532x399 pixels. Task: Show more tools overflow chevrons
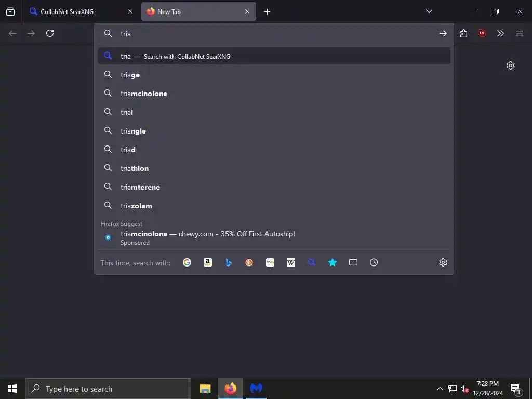[500, 33]
